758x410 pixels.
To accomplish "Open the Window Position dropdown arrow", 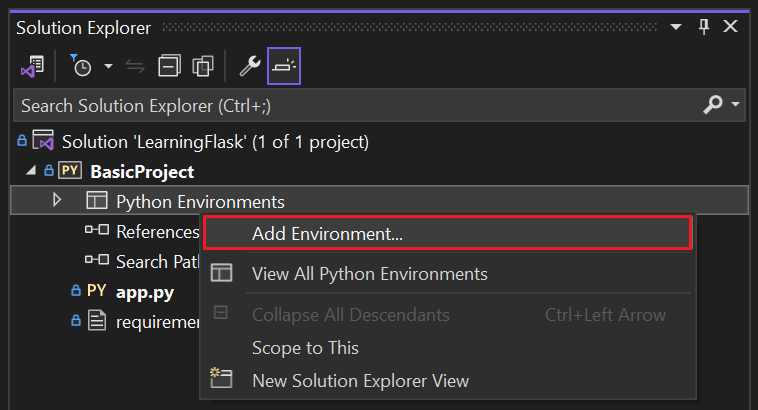I will click(676, 27).
